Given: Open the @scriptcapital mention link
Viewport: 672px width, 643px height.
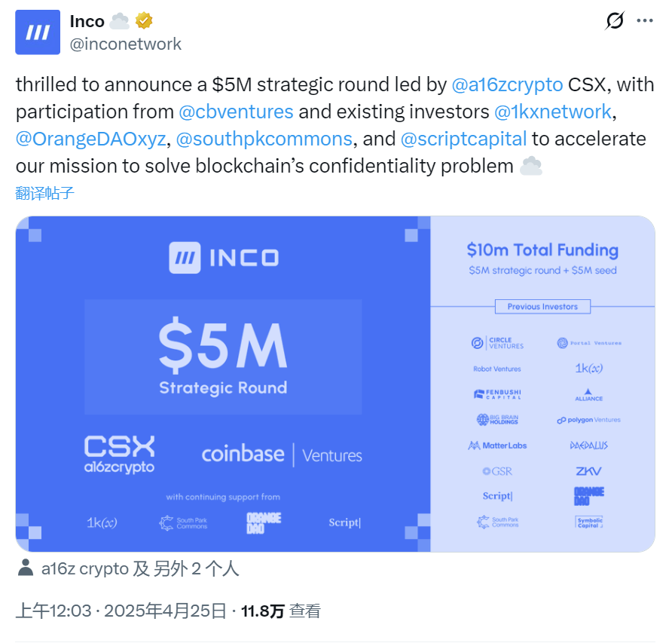Looking at the screenshot, I should [463, 139].
